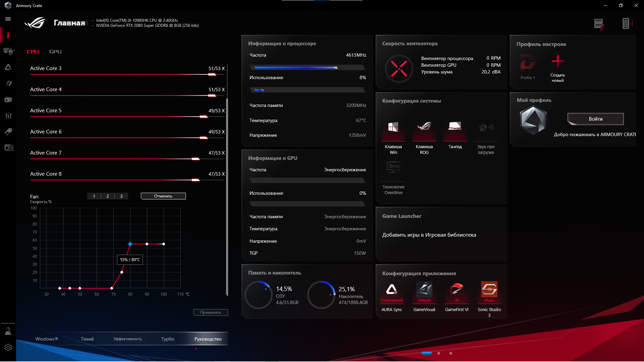This screenshot has height=362, width=644.
Task: Select the Home info sidebar icon
Action: point(8,35)
